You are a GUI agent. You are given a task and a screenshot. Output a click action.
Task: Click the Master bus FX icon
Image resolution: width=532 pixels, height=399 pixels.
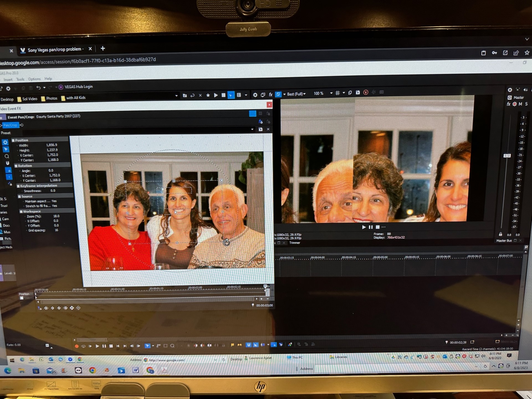508,104
